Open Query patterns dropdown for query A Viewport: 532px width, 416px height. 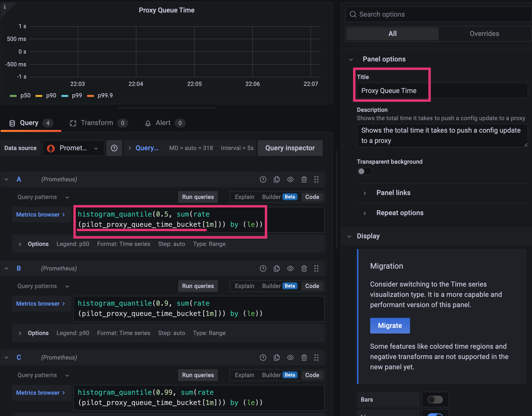coord(44,197)
